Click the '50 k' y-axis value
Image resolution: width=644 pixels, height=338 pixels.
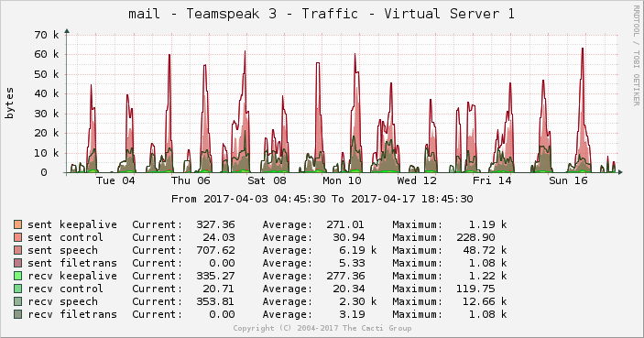point(47,74)
